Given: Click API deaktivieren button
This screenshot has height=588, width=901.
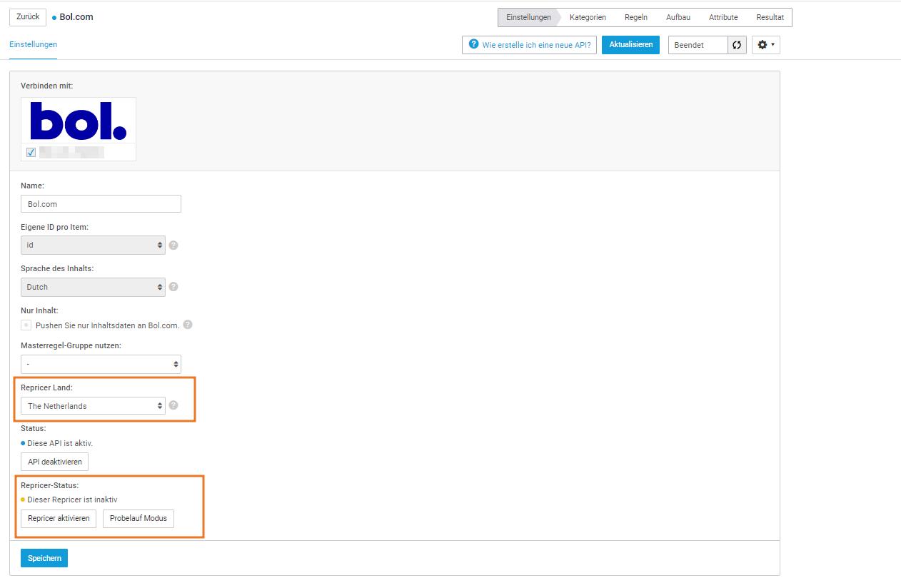Looking at the screenshot, I should [x=55, y=462].
